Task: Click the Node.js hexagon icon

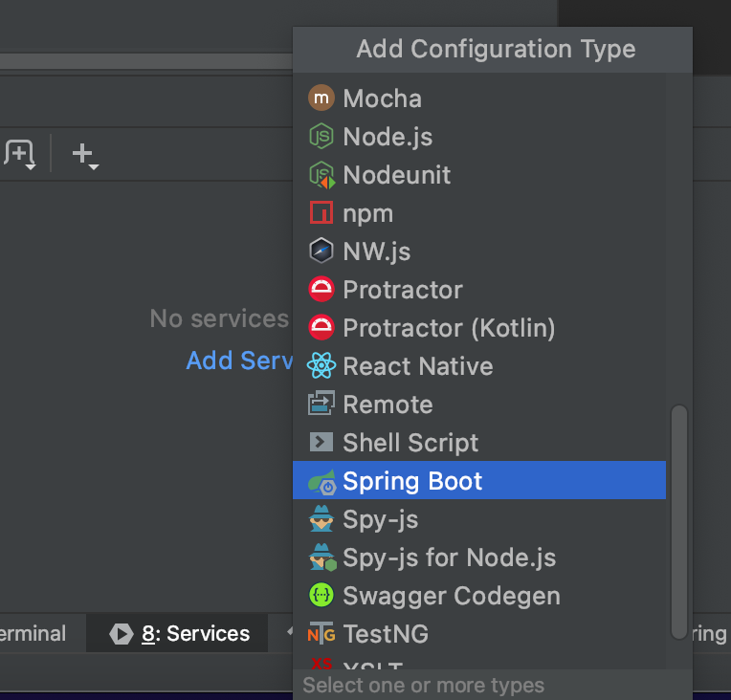Action: point(321,137)
